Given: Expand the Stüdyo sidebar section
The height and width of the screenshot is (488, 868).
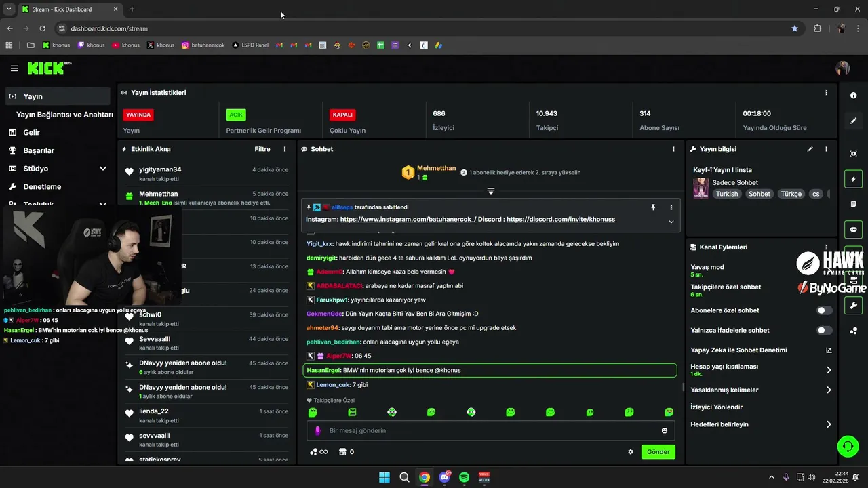Looking at the screenshot, I should [x=103, y=169].
